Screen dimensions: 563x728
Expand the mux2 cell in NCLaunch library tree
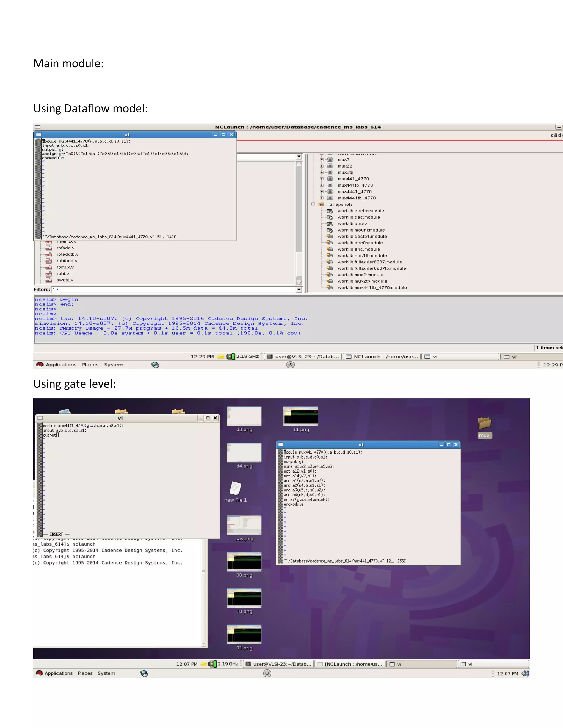click(322, 160)
